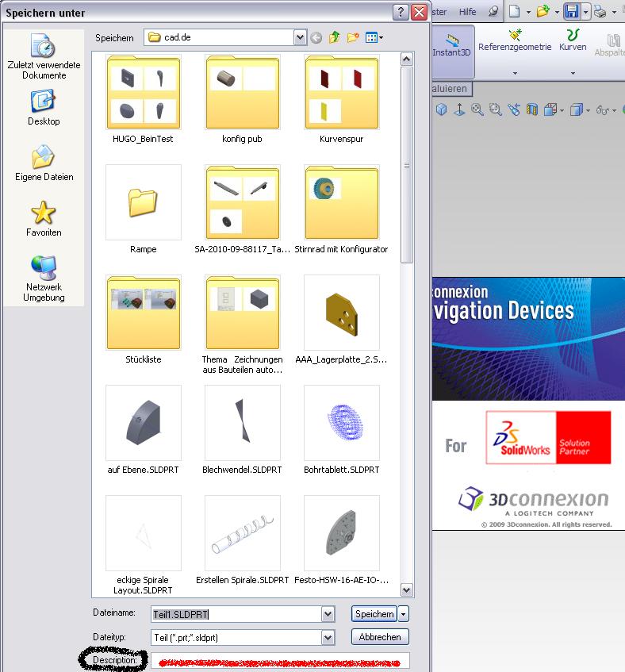625x672 pixels.
Task: Click the Previous view icon
Action: [x=514, y=109]
